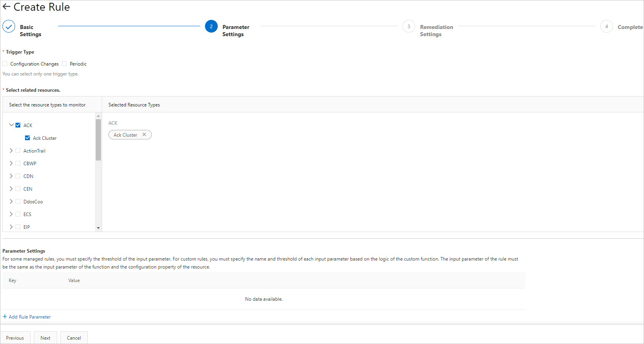Expand the CDN tree node
Image resolution: width=644 pixels, height=344 pixels.
(11, 176)
